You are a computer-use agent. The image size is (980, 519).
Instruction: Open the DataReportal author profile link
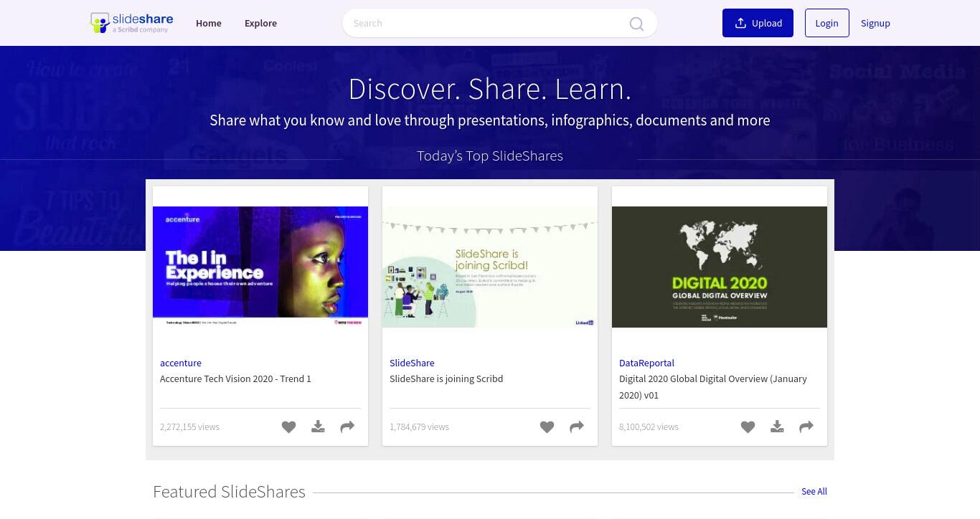click(646, 363)
